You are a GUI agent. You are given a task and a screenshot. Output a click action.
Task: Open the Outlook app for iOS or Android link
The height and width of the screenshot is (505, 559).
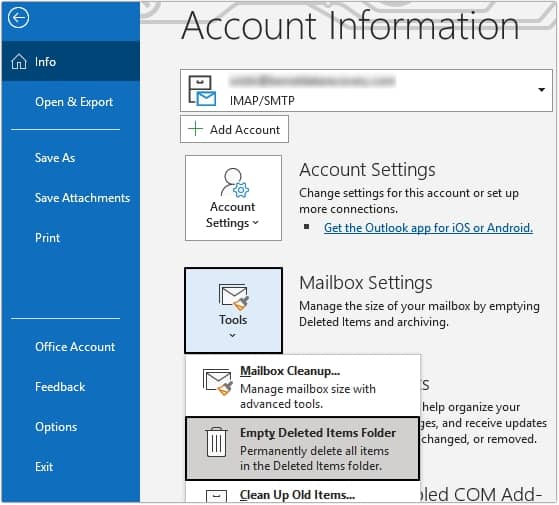428,228
